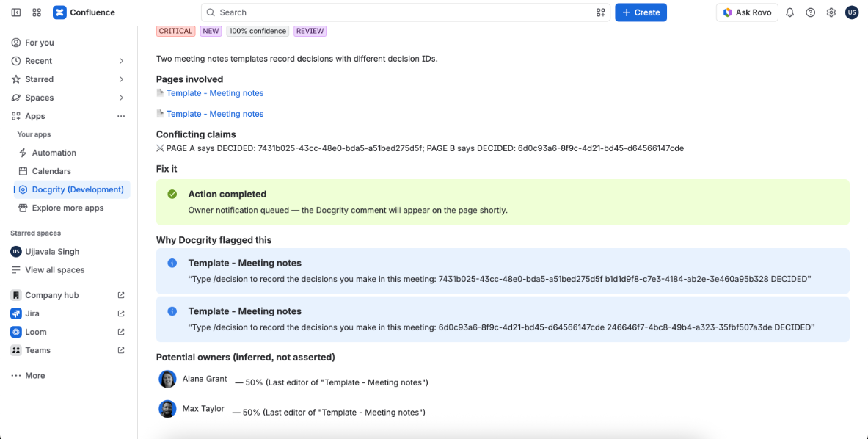Click the green Action completed checkmark icon
The image size is (868, 439).
[x=172, y=195]
